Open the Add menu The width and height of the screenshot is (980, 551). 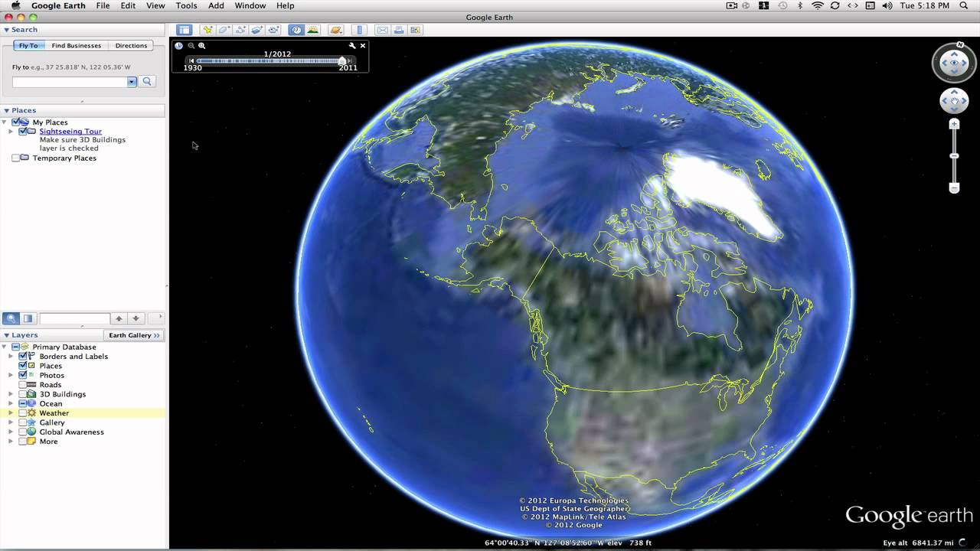tap(216, 5)
